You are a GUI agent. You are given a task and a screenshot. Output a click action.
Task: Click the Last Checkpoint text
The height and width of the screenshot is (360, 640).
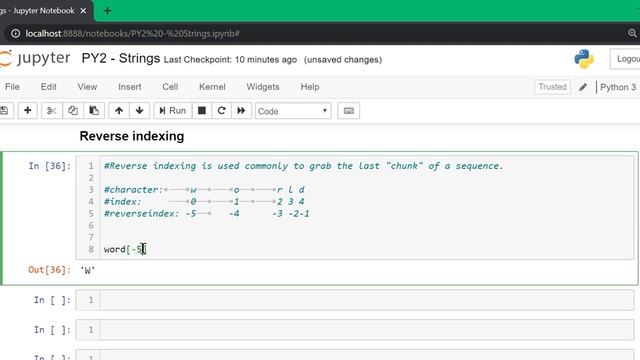[x=230, y=60]
